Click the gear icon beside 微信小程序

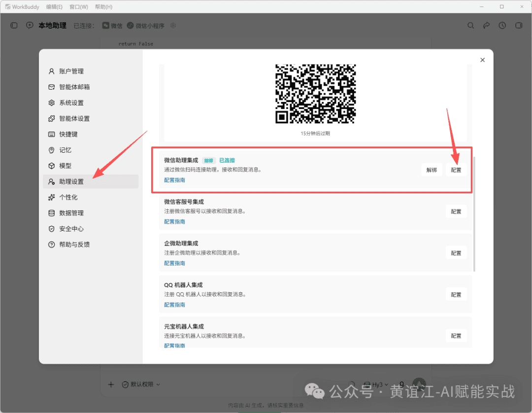(173, 26)
